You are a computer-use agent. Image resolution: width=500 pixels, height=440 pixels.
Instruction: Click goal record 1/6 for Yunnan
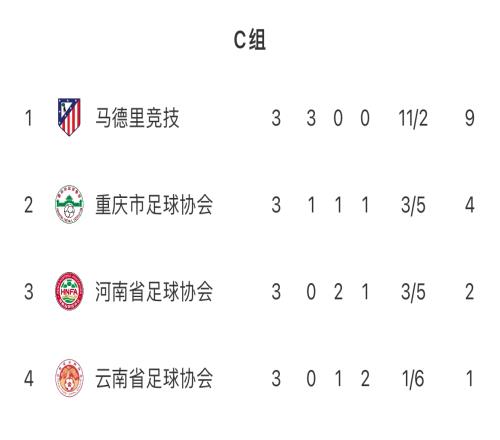[413, 379]
